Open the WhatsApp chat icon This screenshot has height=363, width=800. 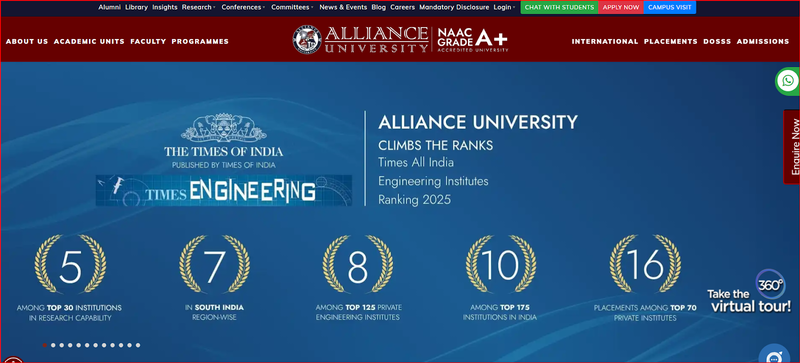coord(788,81)
